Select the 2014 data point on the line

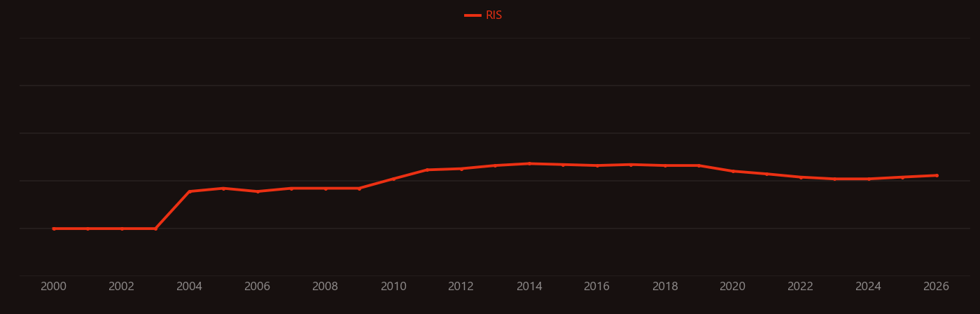[x=529, y=163]
